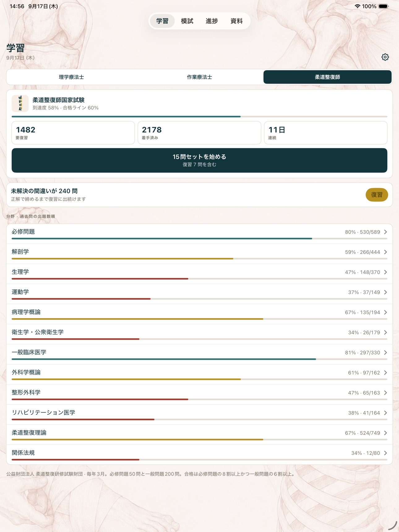Tap the 柔道整復師国家試験 exam emblem thumbnail
Viewport: 399px width, 532px height.
(20, 103)
